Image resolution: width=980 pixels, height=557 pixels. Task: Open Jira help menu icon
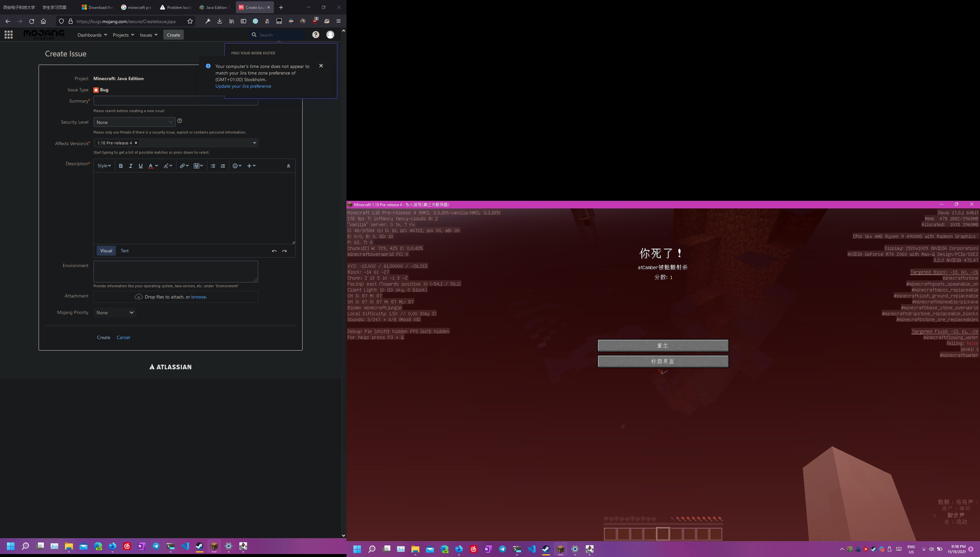coord(316,35)
